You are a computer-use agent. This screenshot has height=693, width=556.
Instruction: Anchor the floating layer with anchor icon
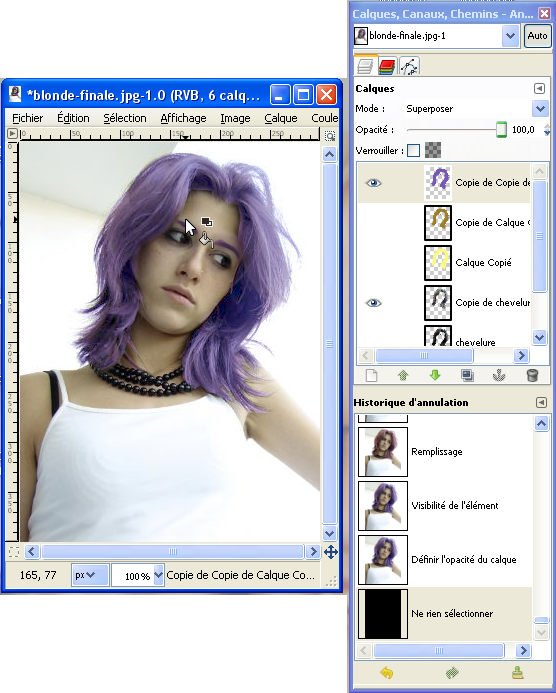tap(499, 376)
